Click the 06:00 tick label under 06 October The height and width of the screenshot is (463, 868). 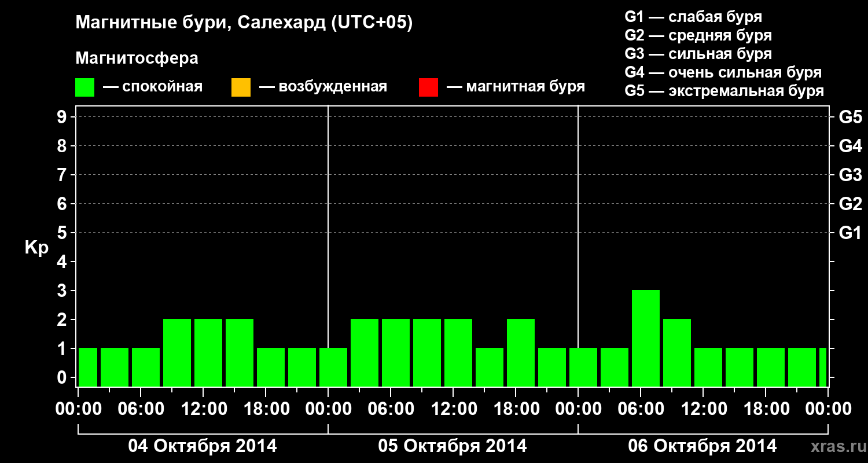click(x=641, y=409)
